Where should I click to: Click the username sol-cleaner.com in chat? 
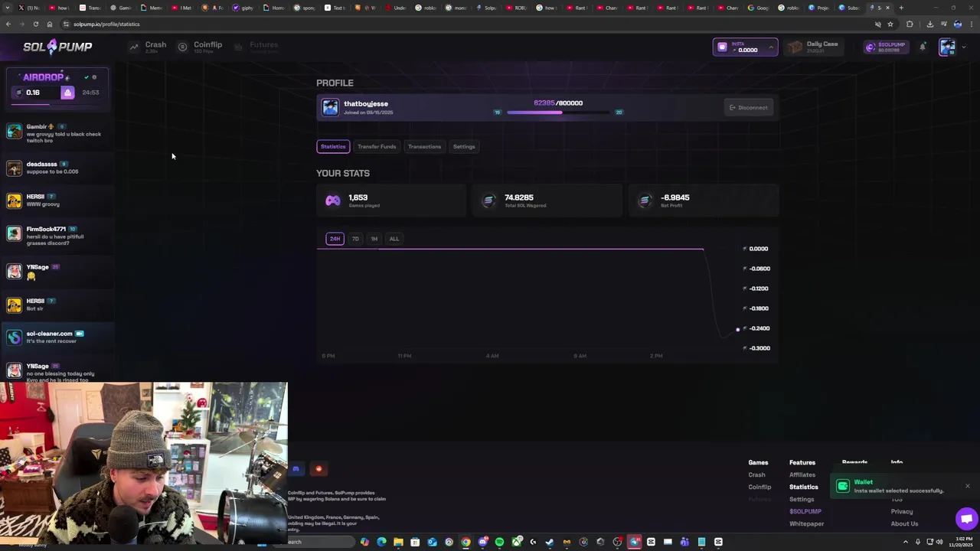[49, 334]
